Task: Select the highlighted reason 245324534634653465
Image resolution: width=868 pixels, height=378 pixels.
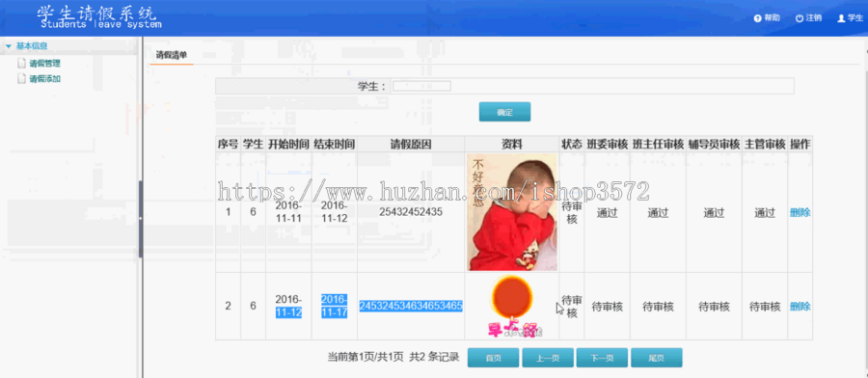Action: pyautogui.click(x=411, y=306)
